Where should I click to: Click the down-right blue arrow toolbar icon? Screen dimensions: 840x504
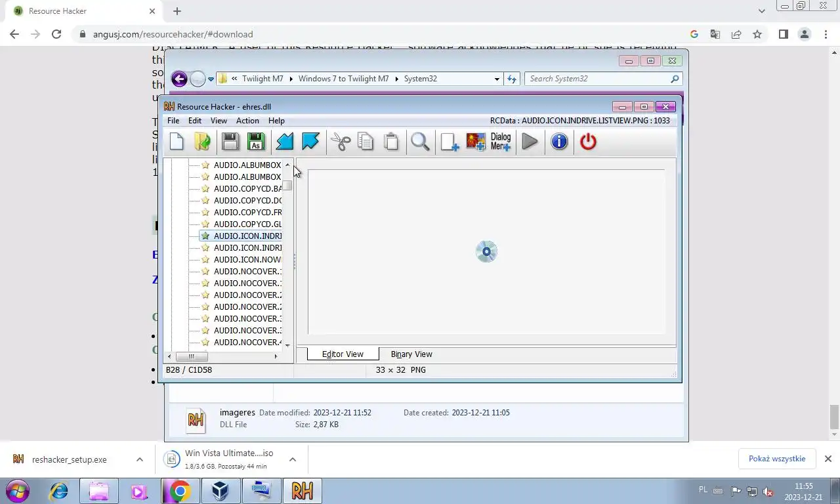pos(310,141)
